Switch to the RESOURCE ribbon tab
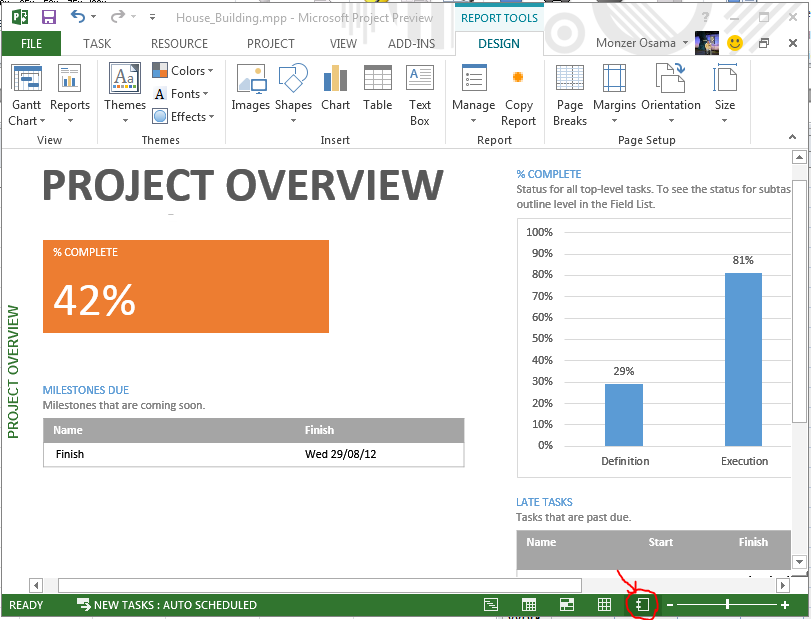The width and height of the screenshot is (811, 620). 179,44
